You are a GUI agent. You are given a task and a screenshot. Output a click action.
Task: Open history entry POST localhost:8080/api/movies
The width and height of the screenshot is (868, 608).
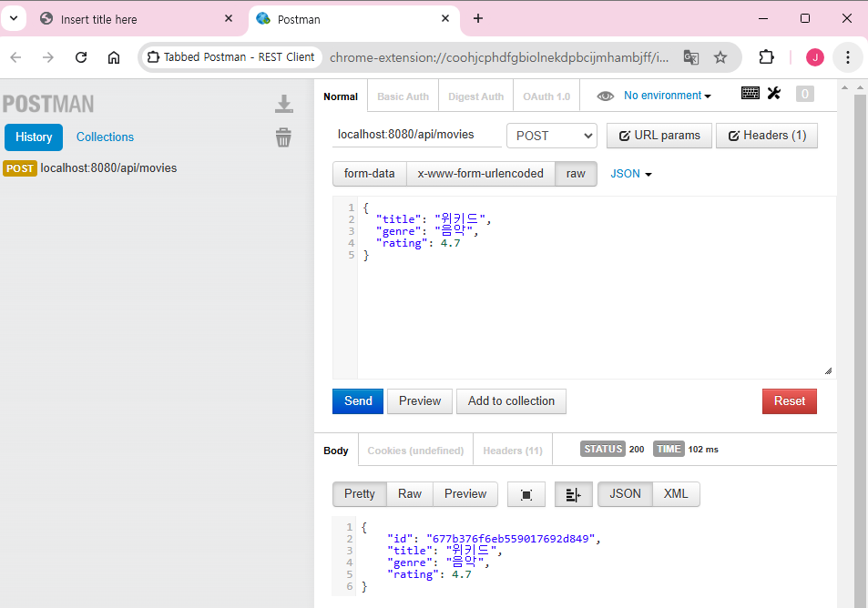[90, 168]
